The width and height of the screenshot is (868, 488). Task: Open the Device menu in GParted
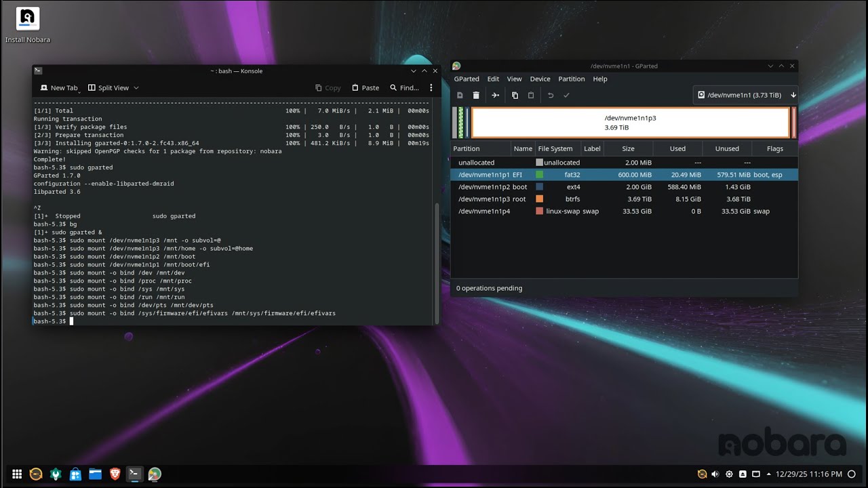coord(540,79)
